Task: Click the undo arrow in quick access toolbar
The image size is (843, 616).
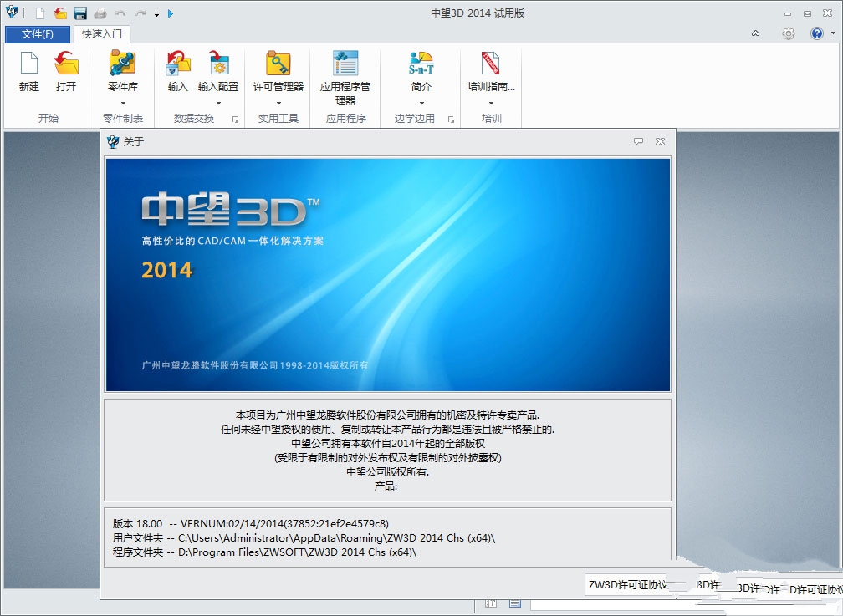Action: coord(120,13)
